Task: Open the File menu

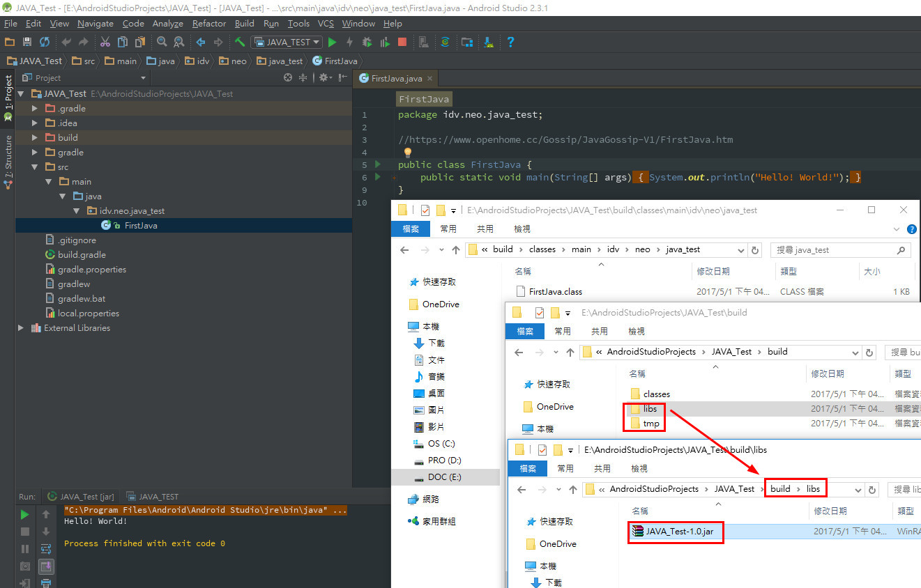Action: (x=10, y=24)
